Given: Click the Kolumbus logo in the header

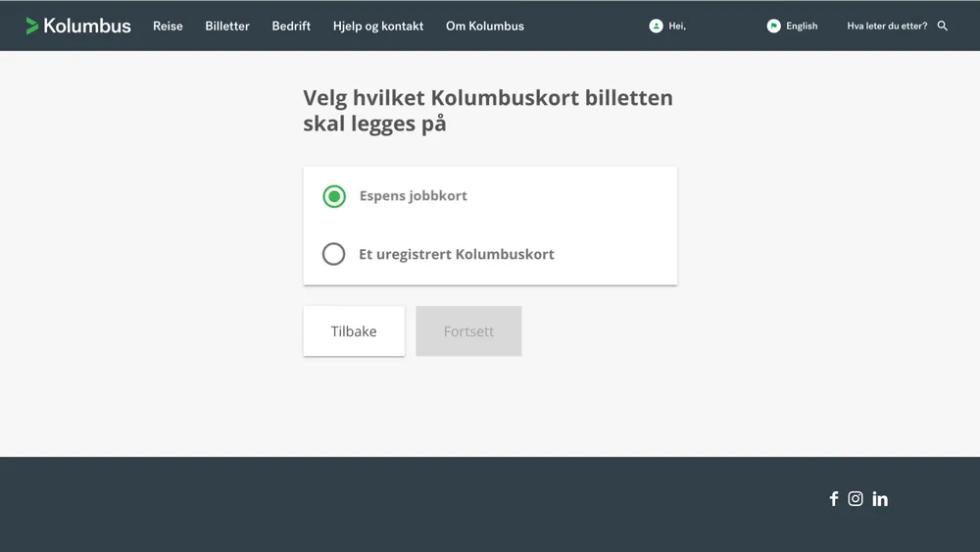Looking at the screenshot, I should pos(78,26).
